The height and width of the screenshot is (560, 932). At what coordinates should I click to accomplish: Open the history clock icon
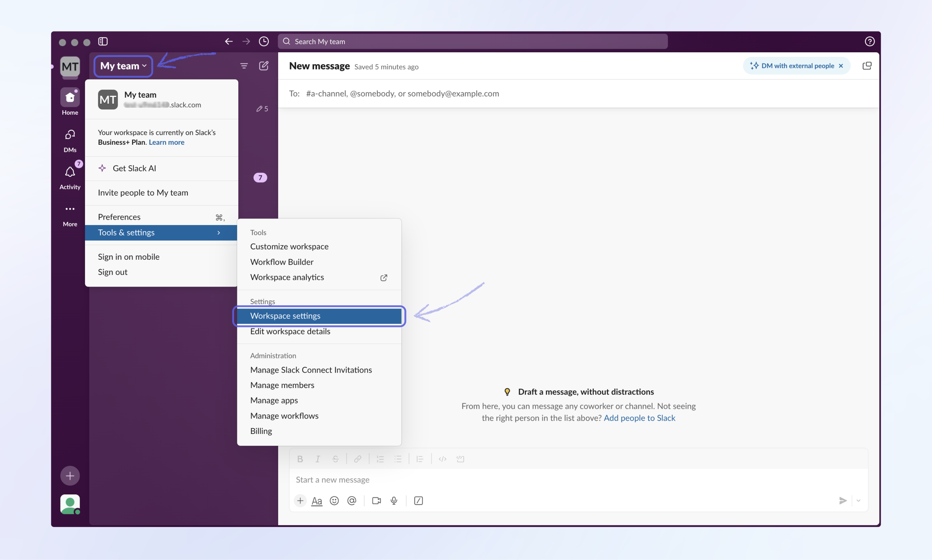(x=263, y=42)
